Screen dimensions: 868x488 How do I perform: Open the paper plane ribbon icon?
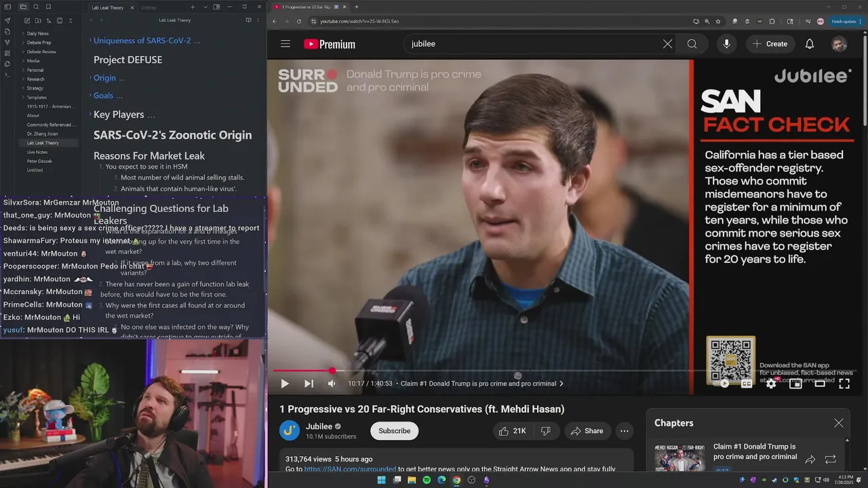pos(7,20)
